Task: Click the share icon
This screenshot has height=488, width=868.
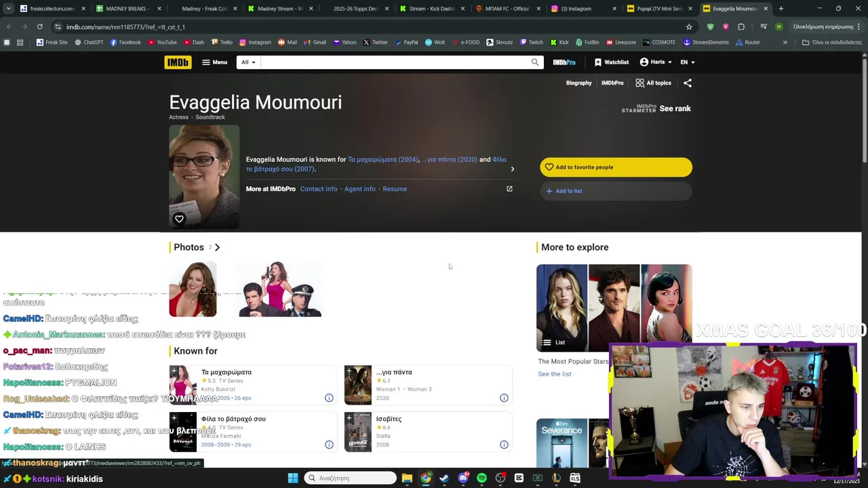Action: (x=688, y=83)
